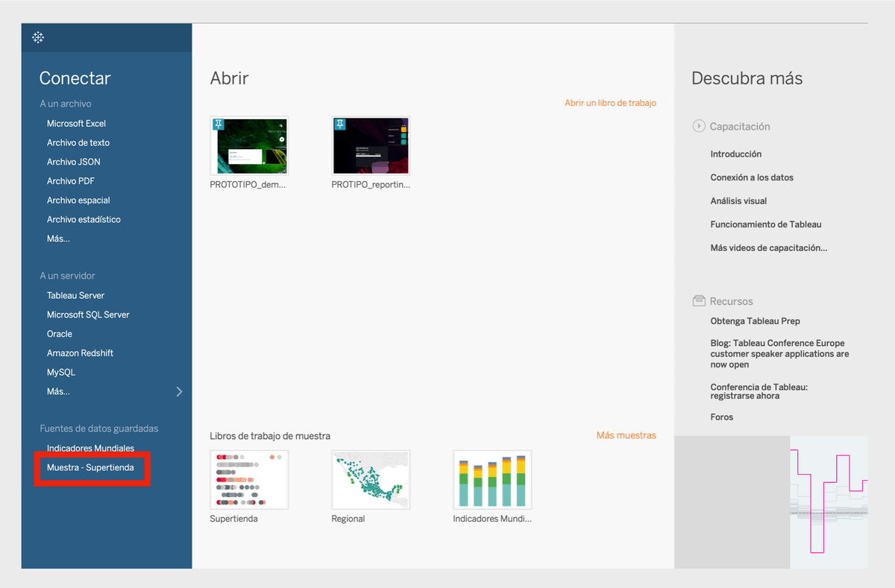Connect to Oracle

click(x=60, y=334)
